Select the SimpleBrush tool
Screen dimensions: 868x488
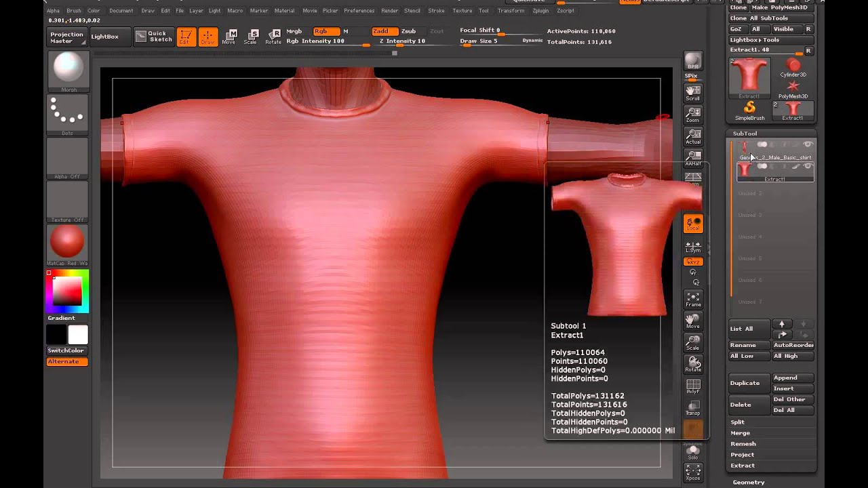tap(749, 110)
